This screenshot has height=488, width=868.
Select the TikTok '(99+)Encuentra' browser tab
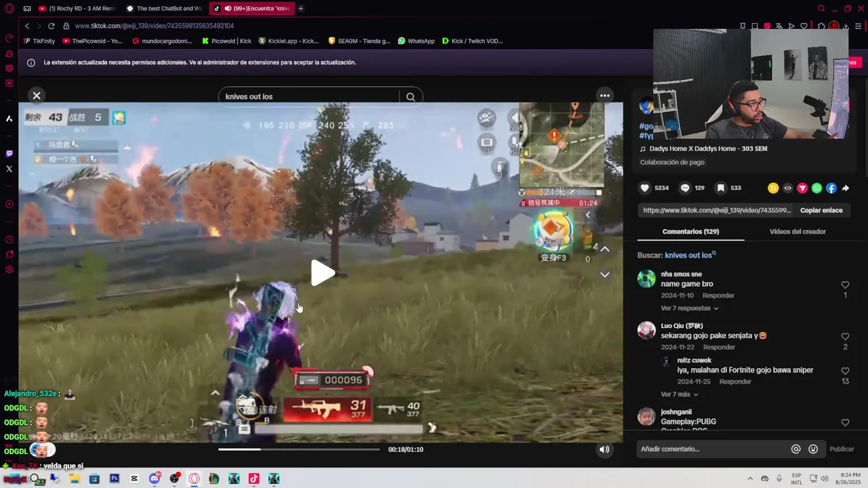(x=252, y=8)
